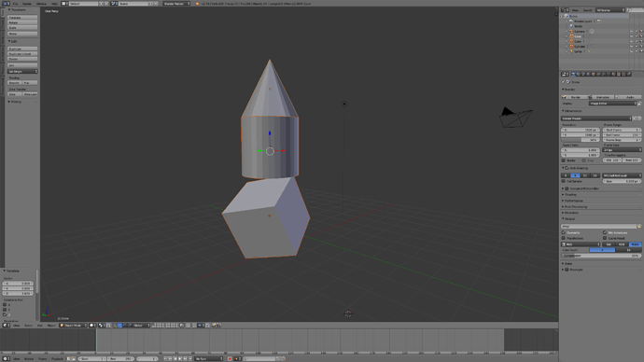The width and height of the screenshot is (644, 362).
Task: Click the 3D View editor type icon
Action: point(6,326)
